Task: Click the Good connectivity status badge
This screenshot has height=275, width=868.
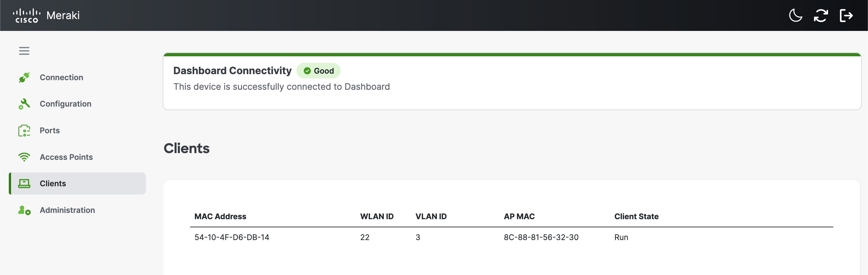Action: [318, 71]
